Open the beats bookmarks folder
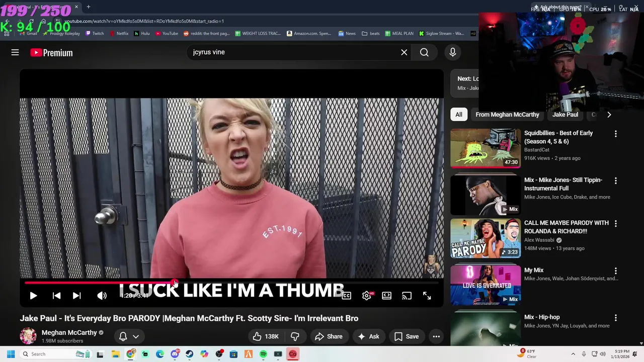This screenshot has height=362, width=644. [x=371, y=34]
